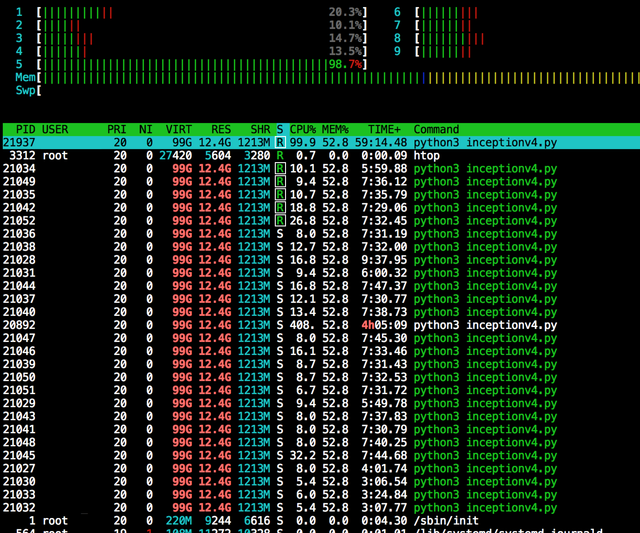Click CPU 3 usage meter at 14.7%
Viewport: 640px width, 533px height.
[x=191, y=38]
